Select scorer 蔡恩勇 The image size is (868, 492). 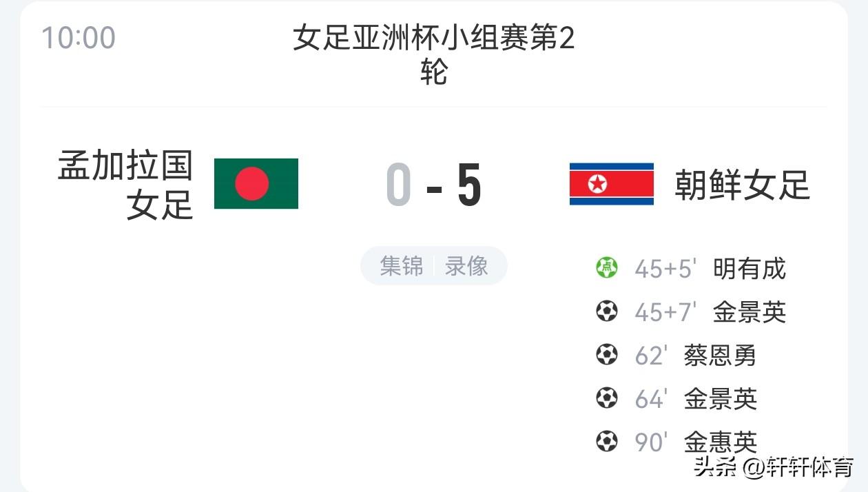pos(720,356)
